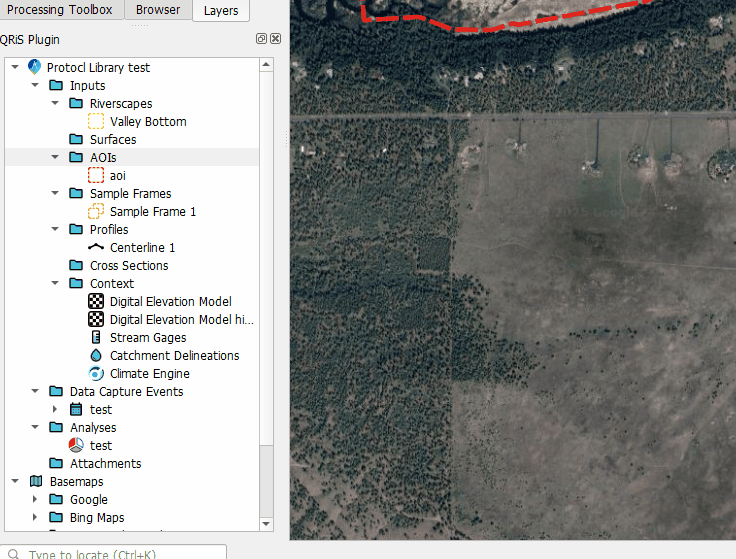Expand the Bing Maps folder
The height and width of the screenshot is (559, 736).
[35, 517]
